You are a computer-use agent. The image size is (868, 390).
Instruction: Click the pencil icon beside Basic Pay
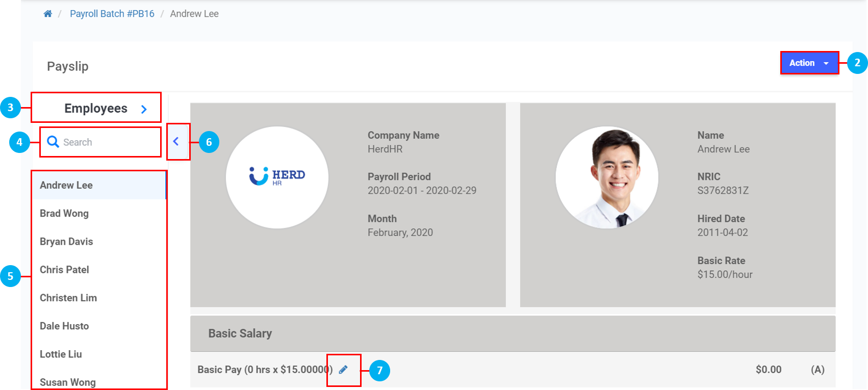tap(343, 370)
